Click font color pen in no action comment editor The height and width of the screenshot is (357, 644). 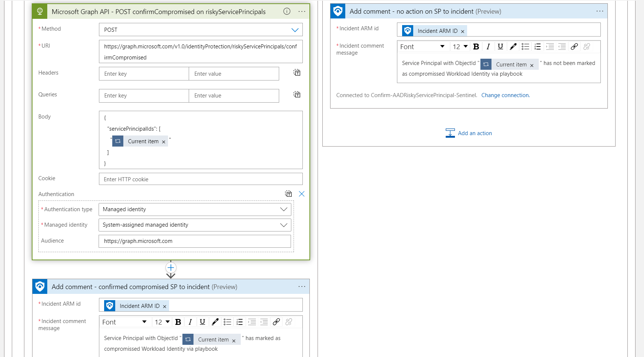[x=513, y=47]
